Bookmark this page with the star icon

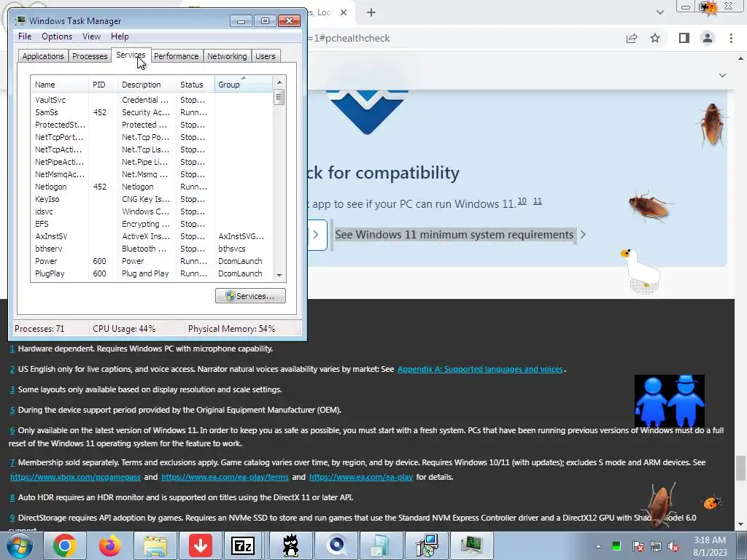[655, 38]
